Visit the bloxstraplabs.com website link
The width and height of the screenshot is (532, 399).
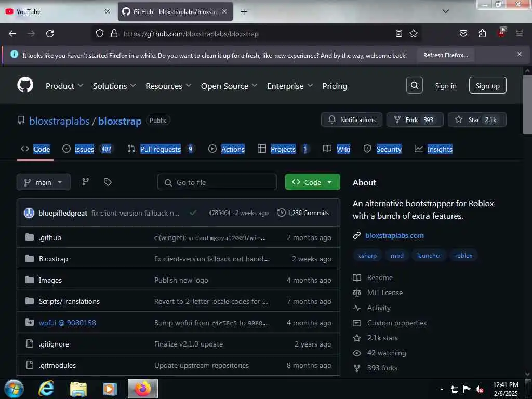pos(394,235)
